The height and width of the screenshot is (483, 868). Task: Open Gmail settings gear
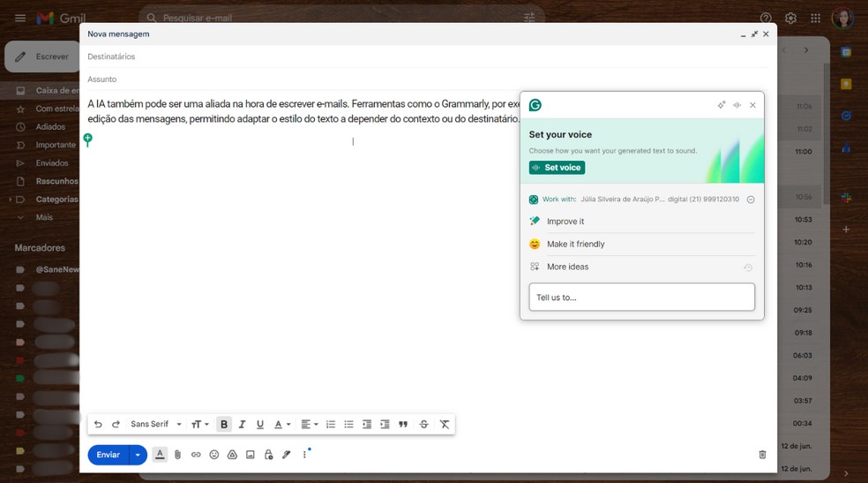tap(790, 19)
